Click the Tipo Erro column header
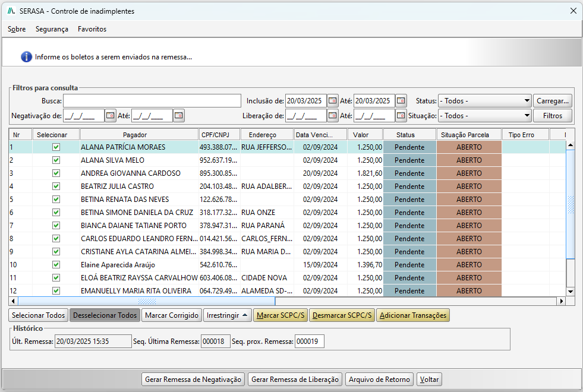Screen dimensions: 583x392 click(525, 135)
